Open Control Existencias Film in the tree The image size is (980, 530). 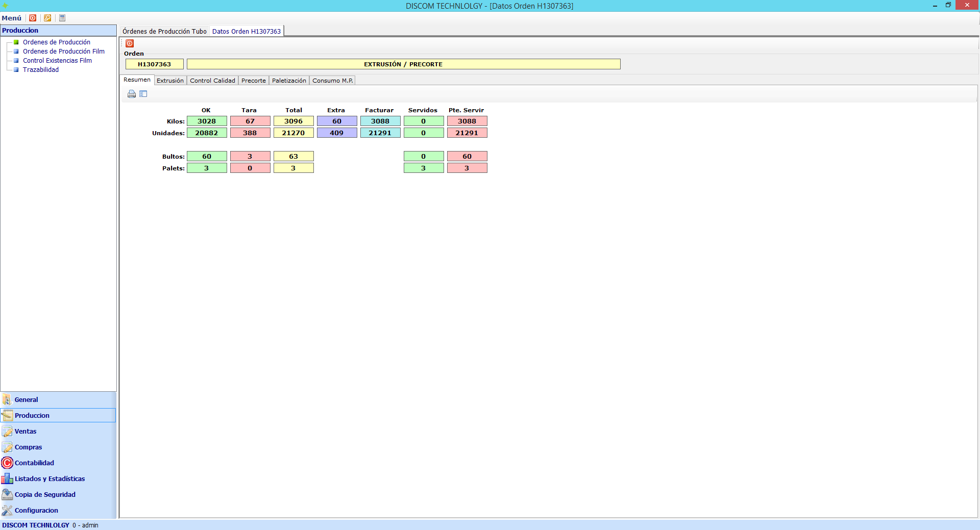pyautogui.click(x=57, y=61)
